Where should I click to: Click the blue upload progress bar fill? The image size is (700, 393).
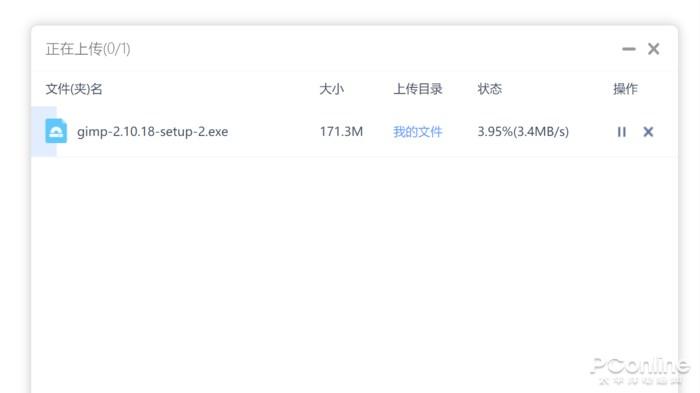point(44,131)
